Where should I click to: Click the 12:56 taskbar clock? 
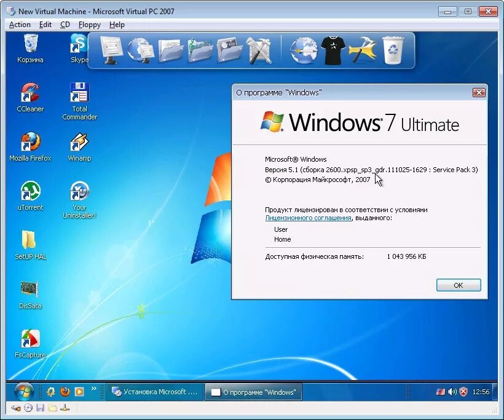pos(481,392)
